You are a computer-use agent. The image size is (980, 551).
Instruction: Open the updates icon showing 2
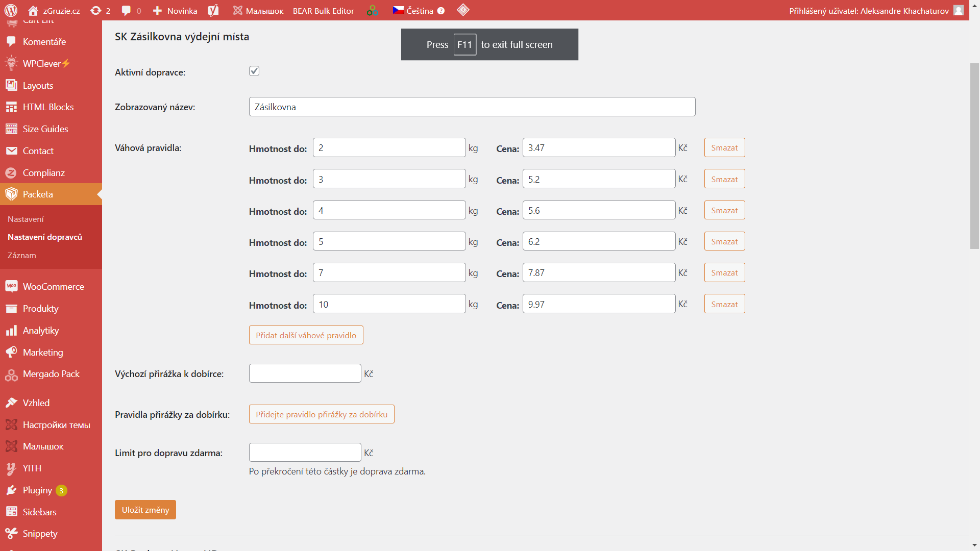(95, 11)
